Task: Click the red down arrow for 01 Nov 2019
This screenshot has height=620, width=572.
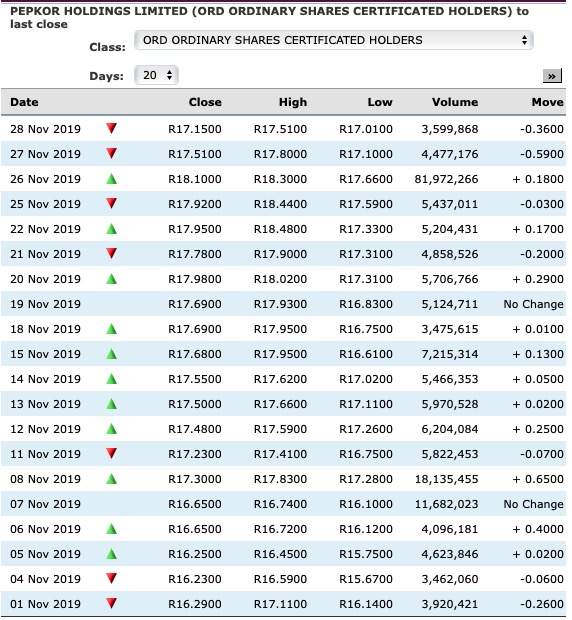Action: [x=111, y=603]
